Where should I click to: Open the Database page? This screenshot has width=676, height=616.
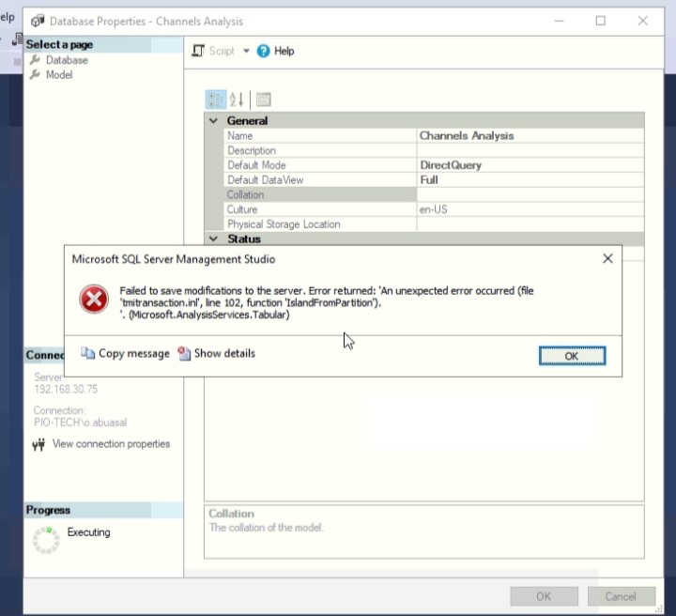pos(67,60)
